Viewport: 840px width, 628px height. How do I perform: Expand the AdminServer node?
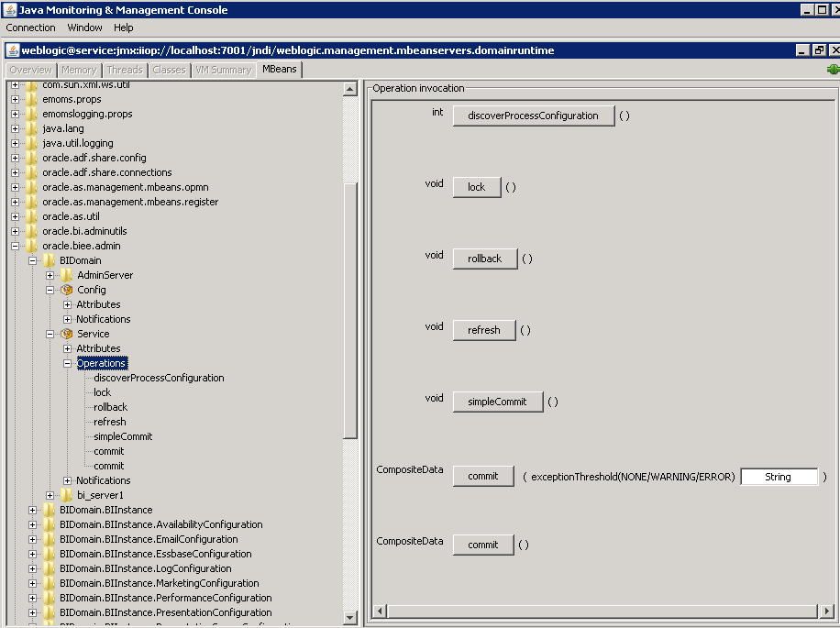point(50,275)
